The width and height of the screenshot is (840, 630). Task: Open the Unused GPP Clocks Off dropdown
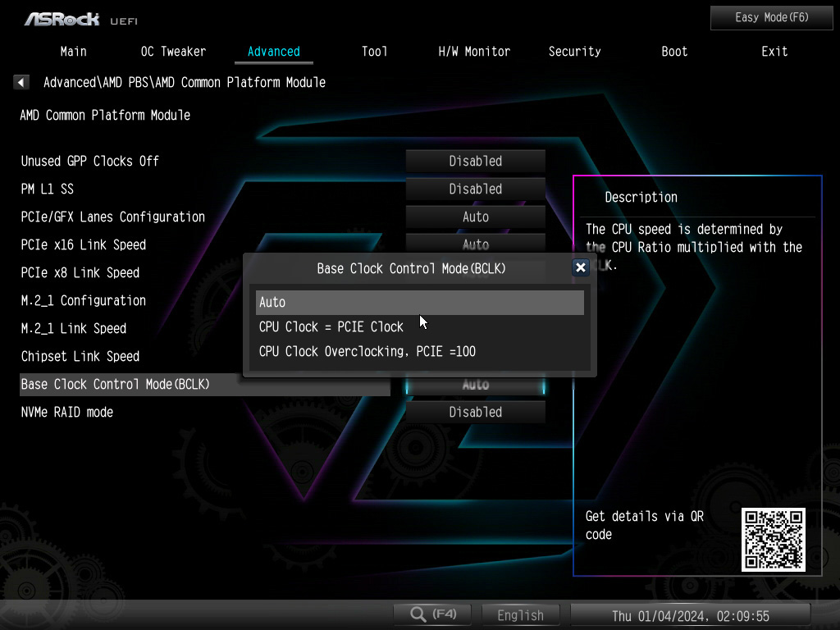pyautogui.click(x=475, y=162)
